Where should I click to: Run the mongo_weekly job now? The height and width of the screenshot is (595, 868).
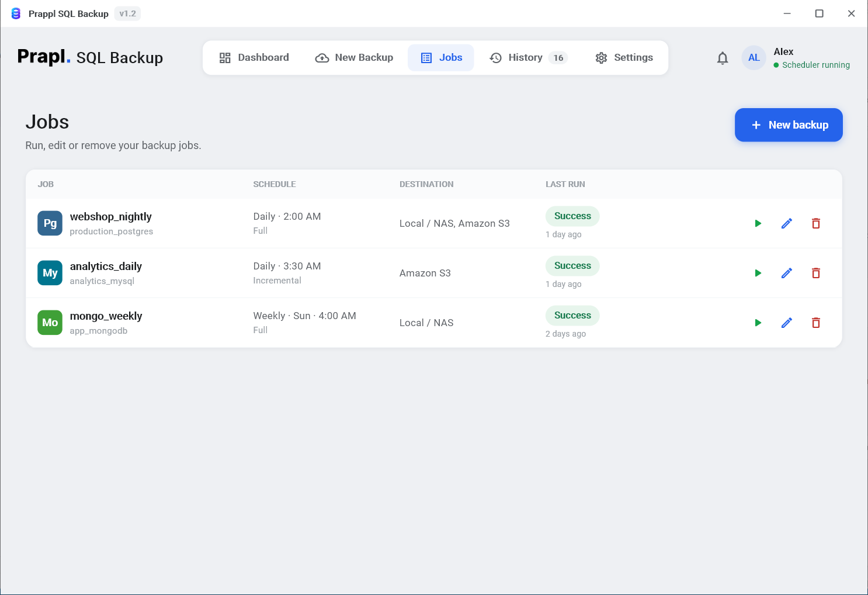coord(758,323)
